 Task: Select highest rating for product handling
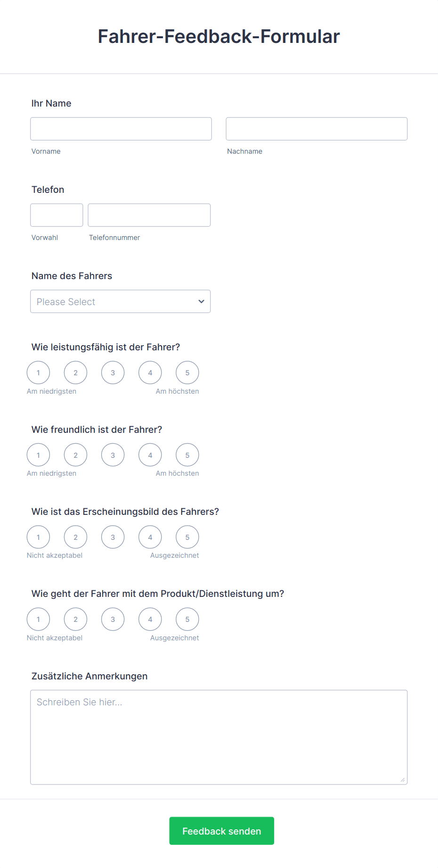(x=187, y=619)
